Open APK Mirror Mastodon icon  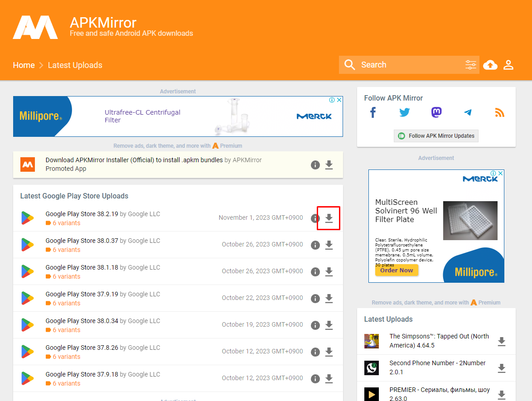[x=436, y=112]
